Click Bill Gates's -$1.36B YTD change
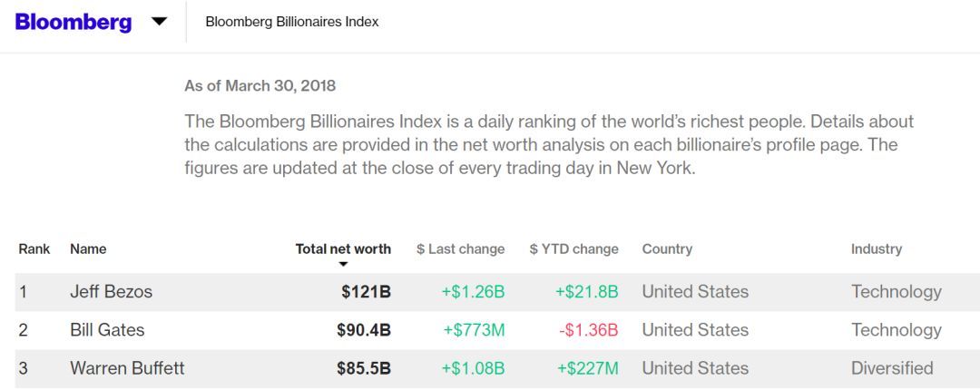The height and width of the screenshot is (390, 980). click(x=588, y=330)
